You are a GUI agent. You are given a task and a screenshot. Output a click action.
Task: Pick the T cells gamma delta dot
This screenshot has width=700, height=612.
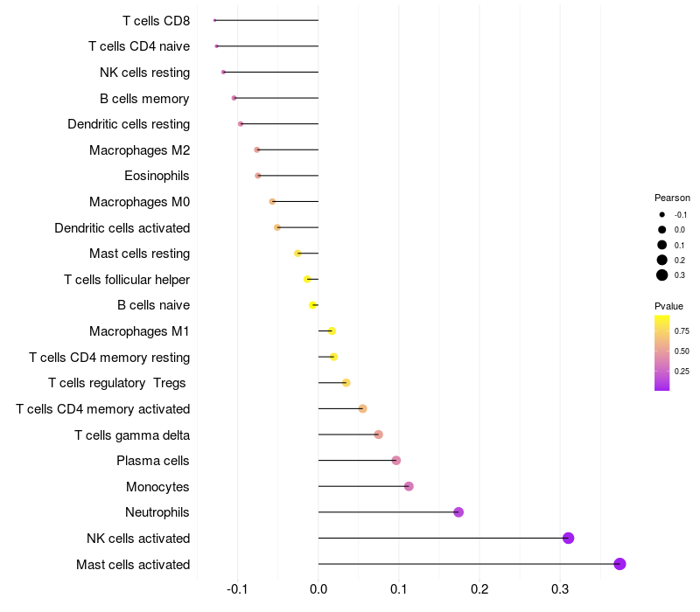point(378,435)
